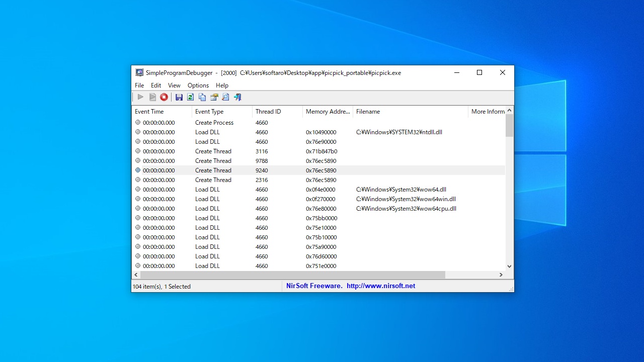Screen dimensions: 644x362
Task: Click memory address 0x75e10000
Action: pos(321,228)
